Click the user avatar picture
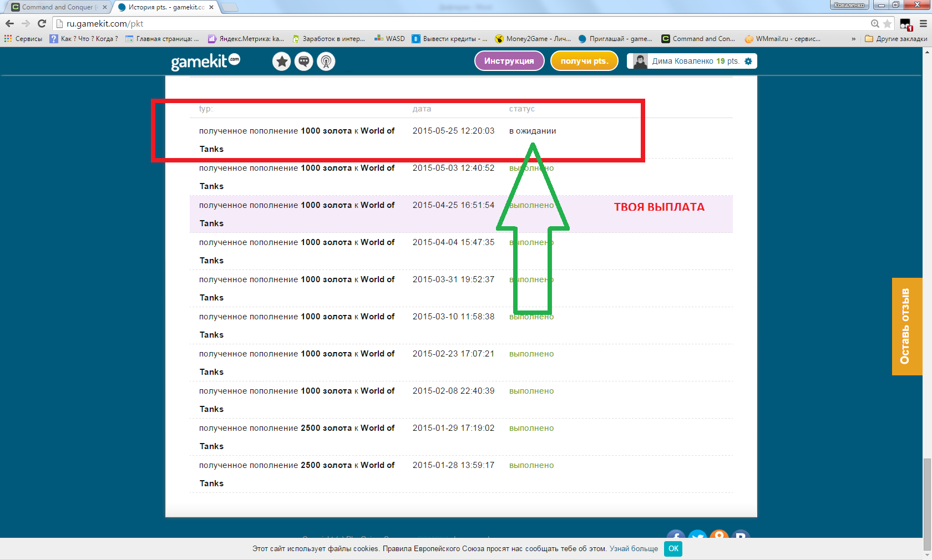The height and width of the screenshot is (560, 932). tap(640, 61)
